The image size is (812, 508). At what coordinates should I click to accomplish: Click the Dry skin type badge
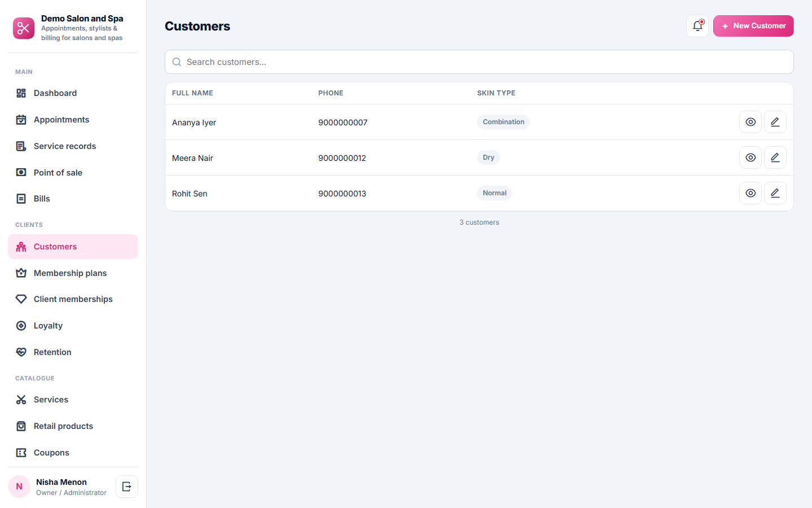(x=488, y=157)
